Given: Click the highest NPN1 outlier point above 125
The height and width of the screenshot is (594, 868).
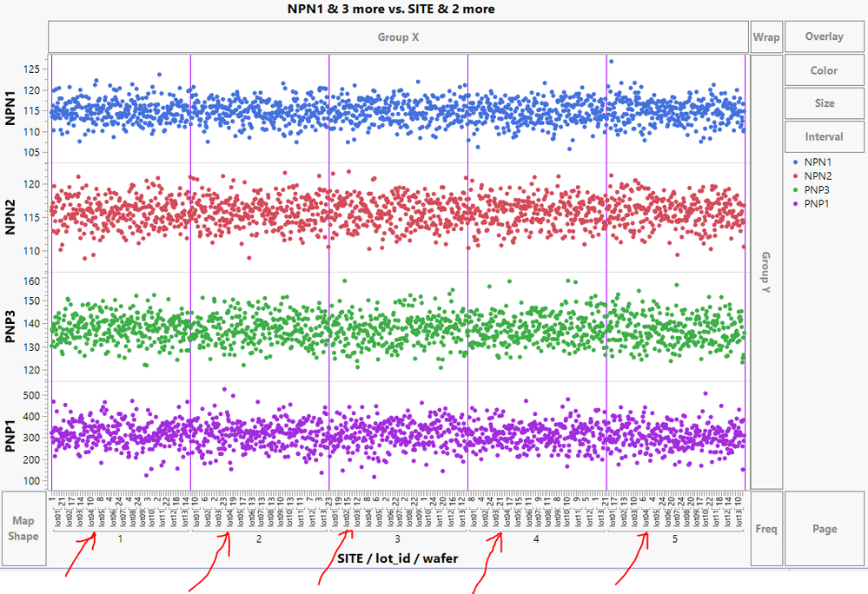Looking at the screenshot, I should (613, 61).
